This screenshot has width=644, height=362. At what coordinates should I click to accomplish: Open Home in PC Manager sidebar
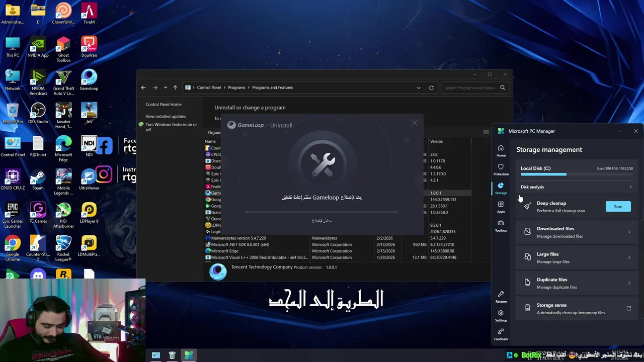[x=501, y=150]
